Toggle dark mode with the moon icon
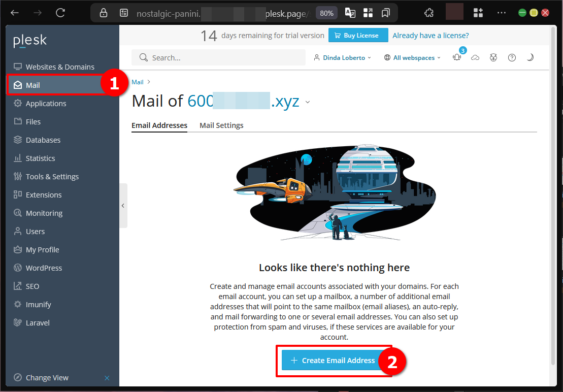 point(530,57)
